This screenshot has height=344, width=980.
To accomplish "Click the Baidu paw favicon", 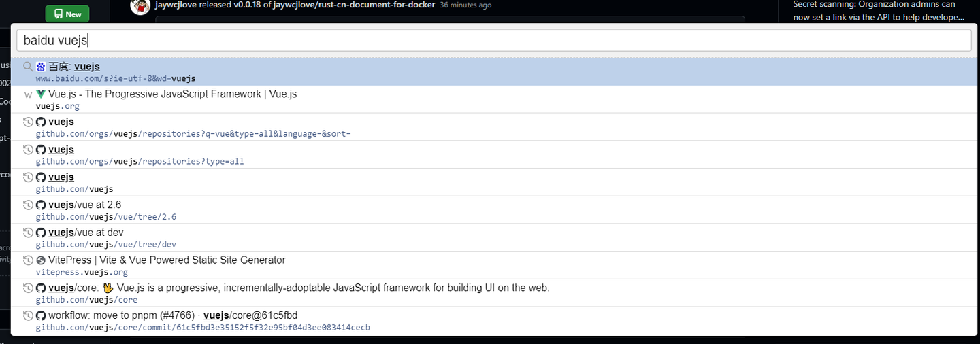I will click(41, 67).
